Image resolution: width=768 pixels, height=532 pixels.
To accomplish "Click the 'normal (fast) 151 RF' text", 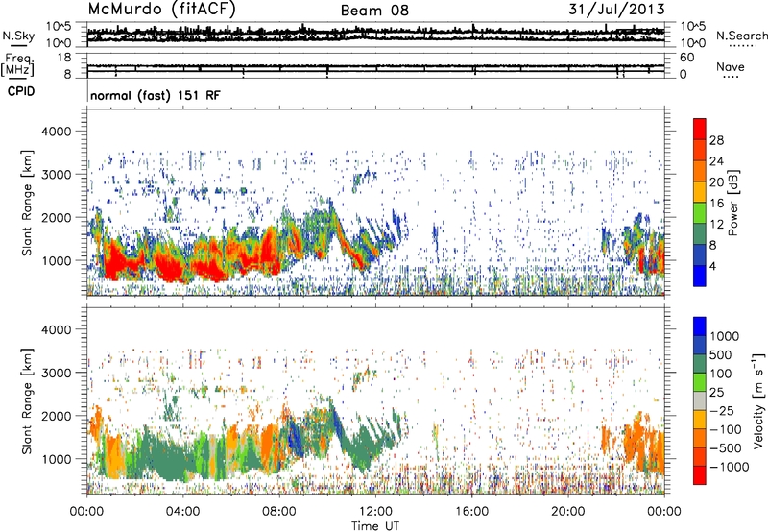I will 156,95.
